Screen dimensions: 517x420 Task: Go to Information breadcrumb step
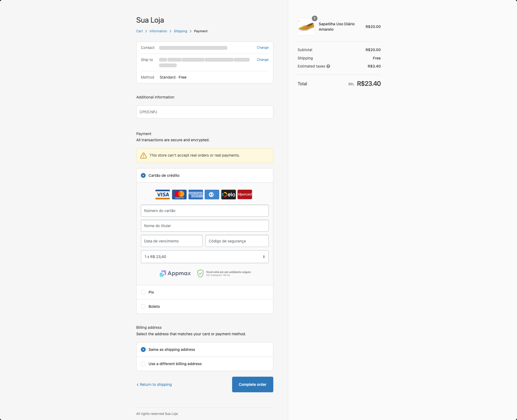pos(158,31)
